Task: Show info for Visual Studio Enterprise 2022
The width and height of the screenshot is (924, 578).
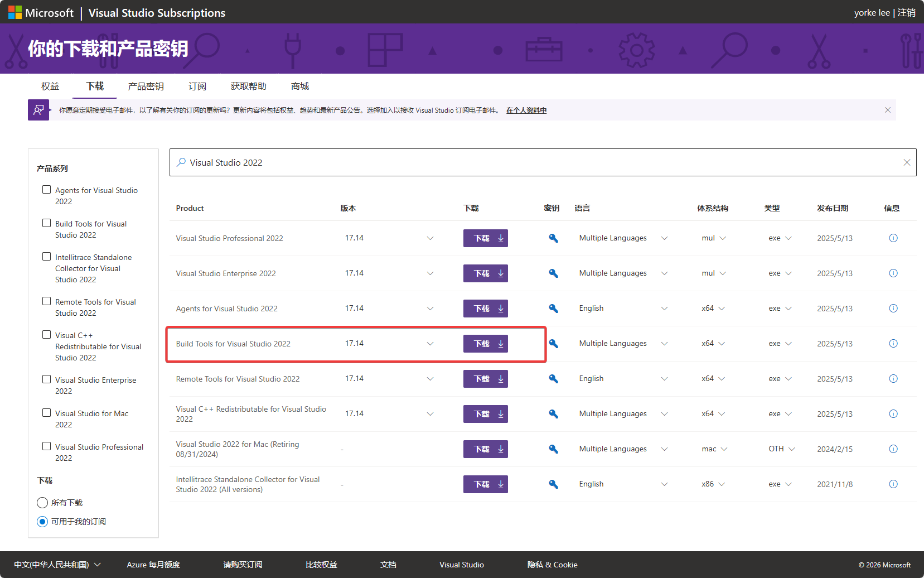Action: (x=893, y=273)
